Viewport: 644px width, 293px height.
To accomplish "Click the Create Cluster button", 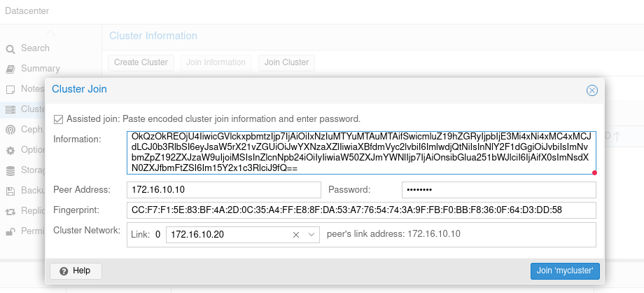I will (x=141, y=62).
